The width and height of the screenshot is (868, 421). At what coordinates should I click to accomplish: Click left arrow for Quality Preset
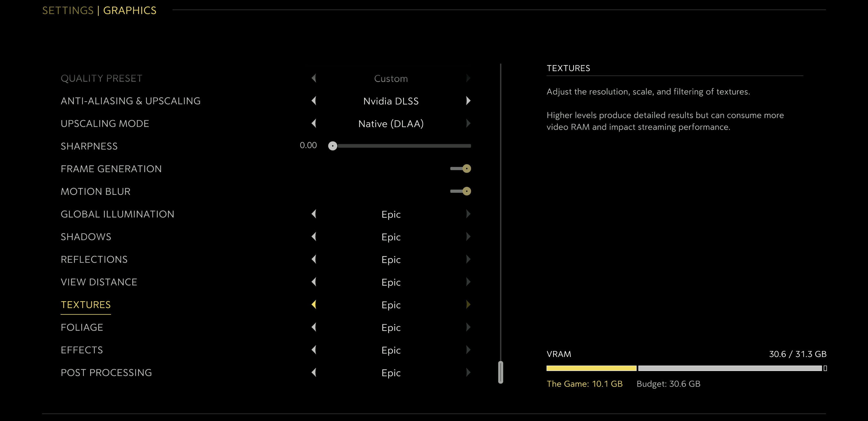pos(314,78)
